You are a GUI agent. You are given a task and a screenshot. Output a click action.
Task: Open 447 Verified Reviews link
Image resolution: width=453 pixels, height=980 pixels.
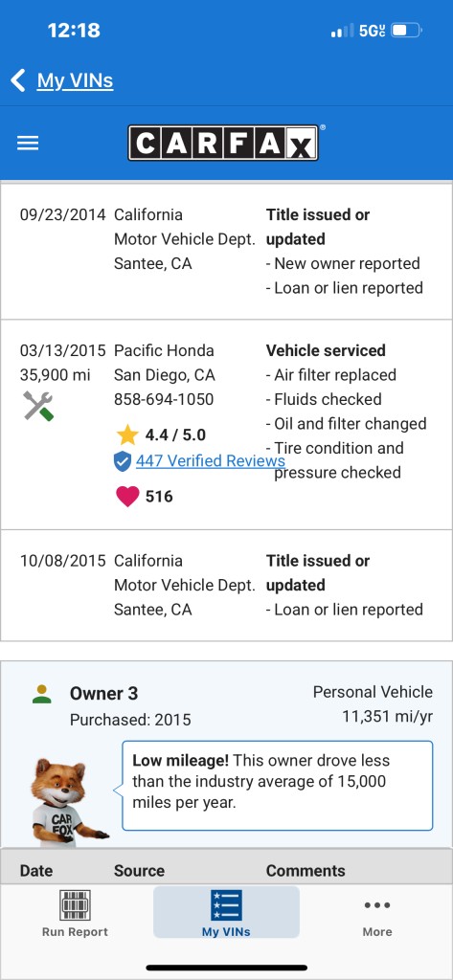(211, 460)
